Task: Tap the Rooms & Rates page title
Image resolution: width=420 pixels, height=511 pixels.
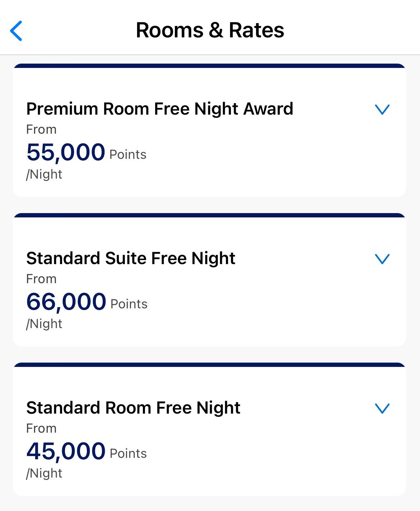Action: (x=210, y=30)
